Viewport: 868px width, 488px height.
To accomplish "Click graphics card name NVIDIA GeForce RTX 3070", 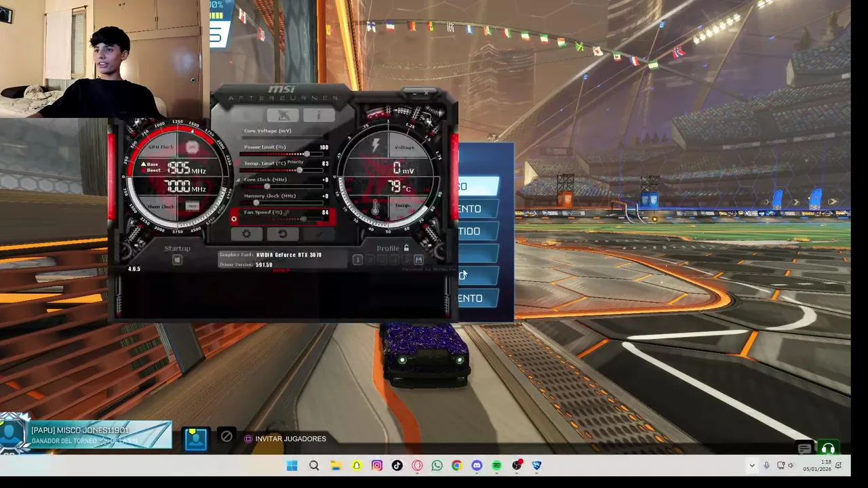I will (289, 255).
